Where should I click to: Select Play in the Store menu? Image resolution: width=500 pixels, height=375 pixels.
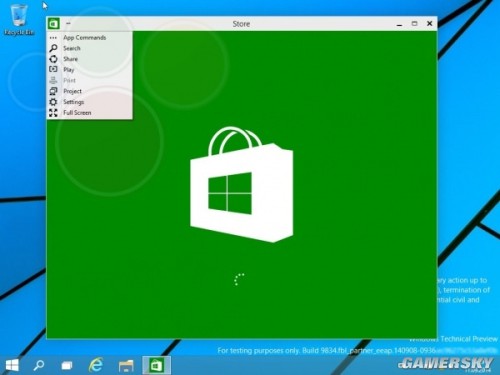(x=89, y=70)
